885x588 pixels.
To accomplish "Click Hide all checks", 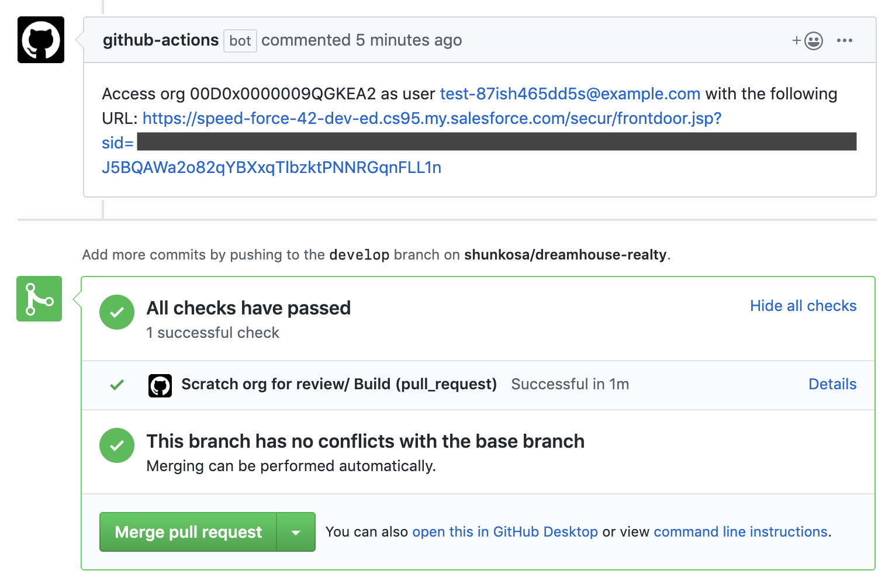I will [803, 306].
